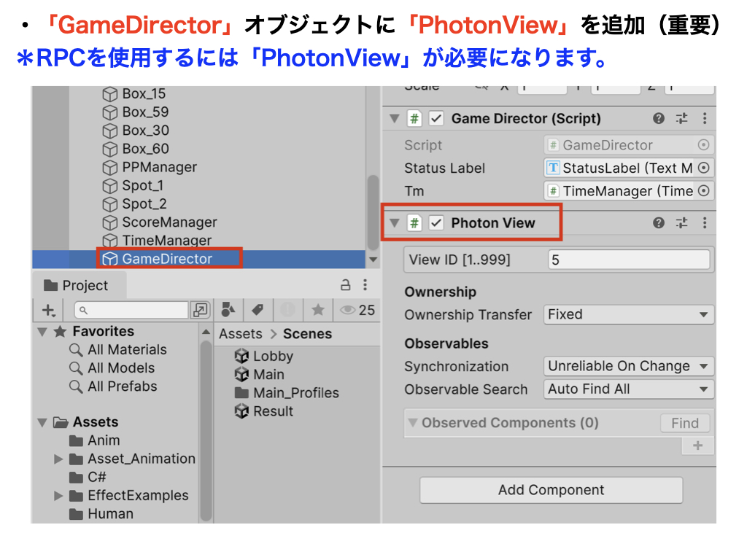Open the Ownership Transfer dropdown
Screen dimensions: 747x560
pos(628,314)
